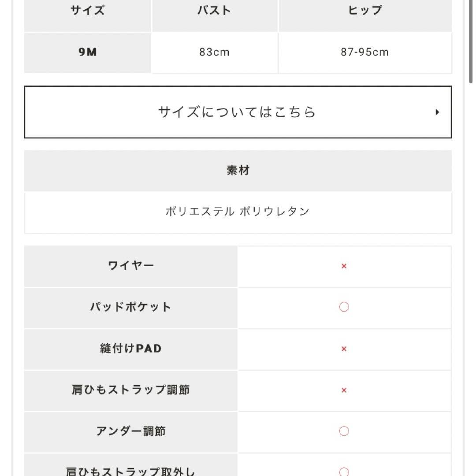Click the ○ for 肩ひもストラップ取外し
Viewport: 476px width, 476px height.
coord(344,469)
